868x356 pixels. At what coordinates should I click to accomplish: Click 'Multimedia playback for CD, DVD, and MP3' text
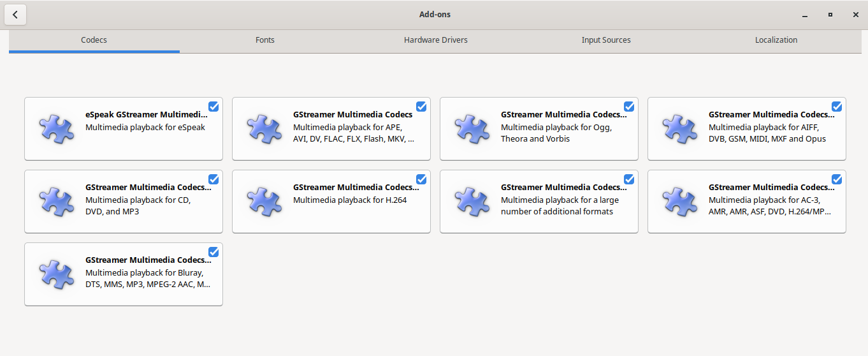[x=138, y=205]
